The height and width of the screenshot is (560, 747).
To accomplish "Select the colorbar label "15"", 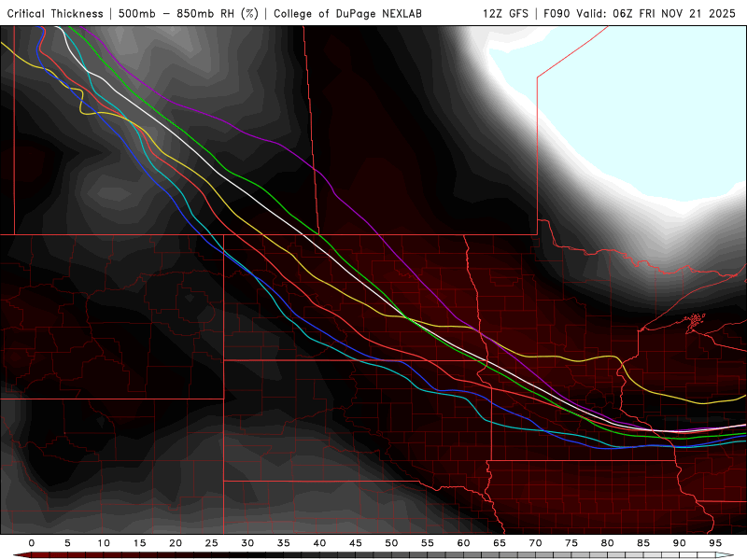I will (x=139, y=543).
